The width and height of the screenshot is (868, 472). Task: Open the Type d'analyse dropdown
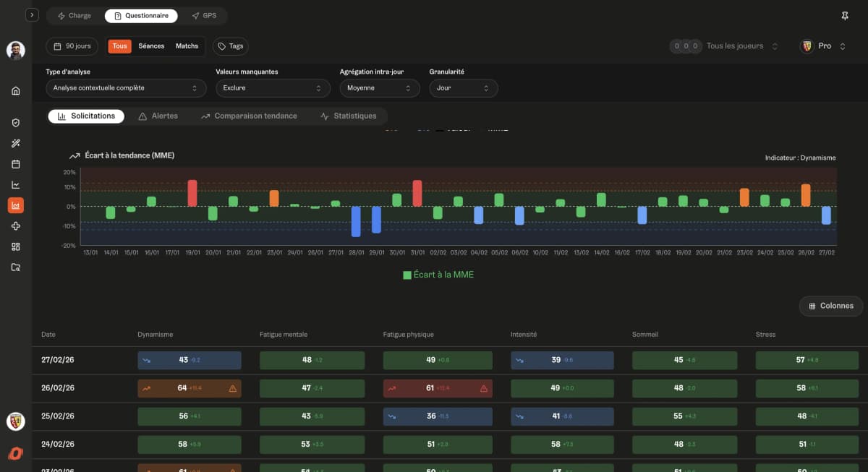pos(125,88)
